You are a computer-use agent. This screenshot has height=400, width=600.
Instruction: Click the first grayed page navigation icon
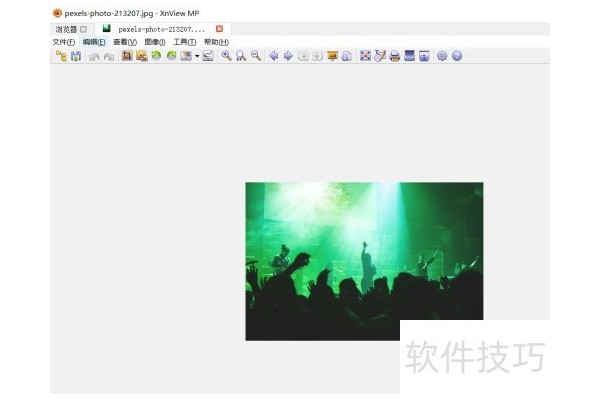(303, 56)
